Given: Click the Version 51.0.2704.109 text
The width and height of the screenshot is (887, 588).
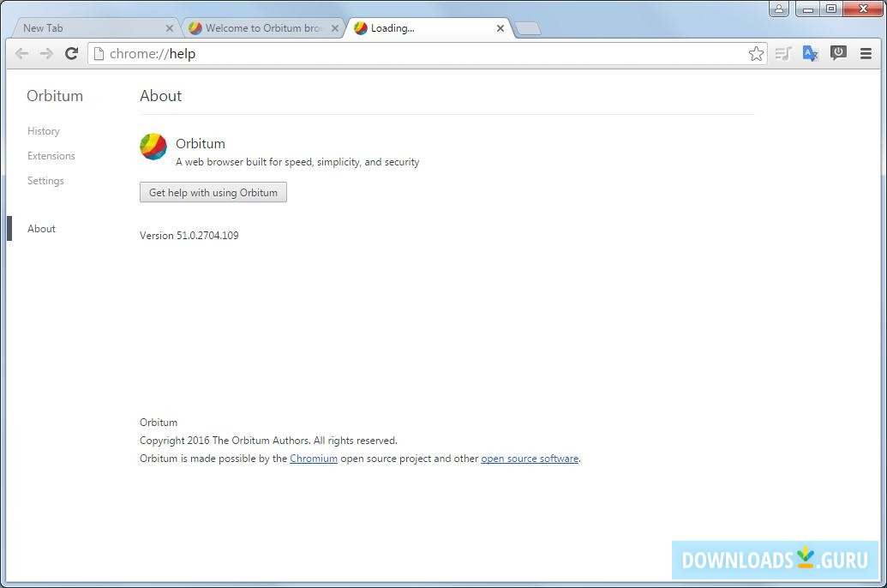Looking at the screenshot, I should click(x=189, y=236).
